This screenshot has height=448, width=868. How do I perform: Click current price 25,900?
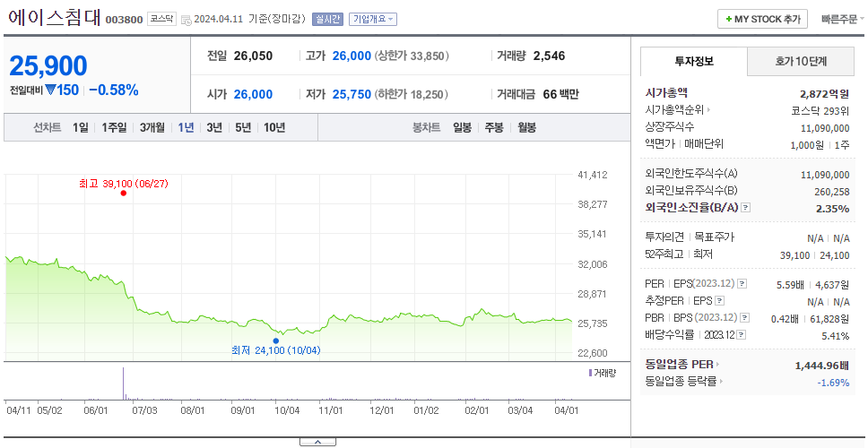[48, 65]
